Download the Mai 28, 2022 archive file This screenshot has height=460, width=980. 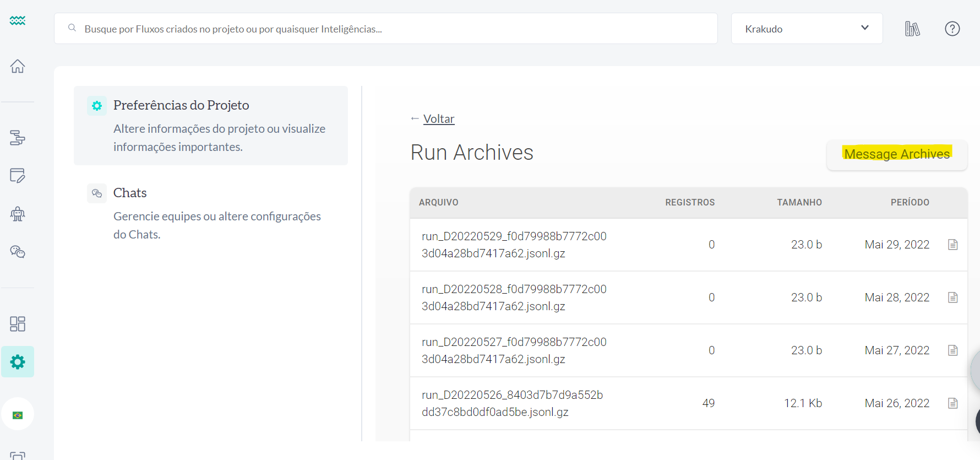[x=952, y=297]
